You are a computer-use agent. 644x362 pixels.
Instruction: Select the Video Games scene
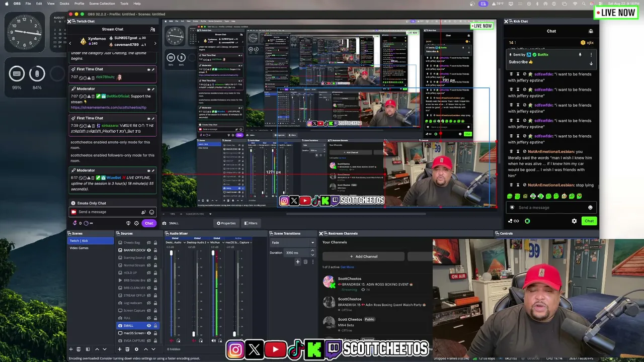[91, 248]
